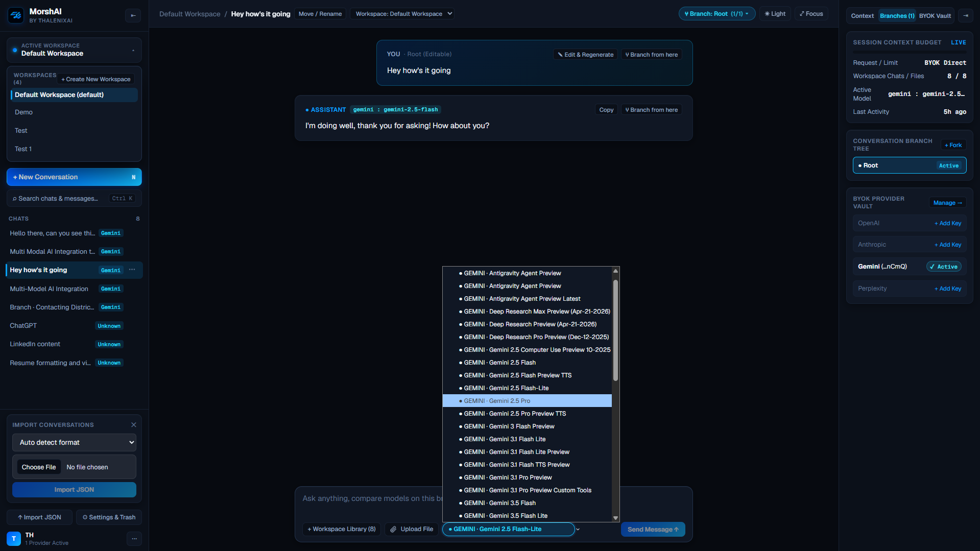The image size is (980, 551).
Task: Add Key for Perplexity
Action: (948, 289)
